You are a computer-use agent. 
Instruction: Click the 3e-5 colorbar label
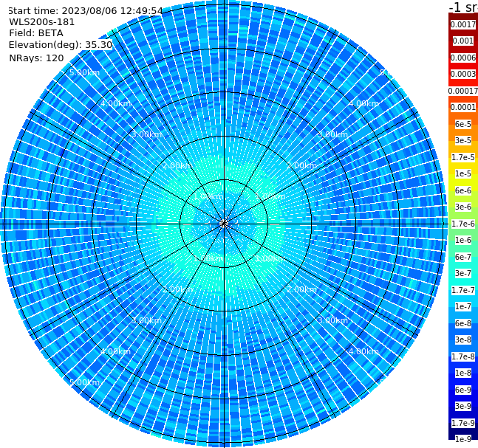tap(463, 140)
